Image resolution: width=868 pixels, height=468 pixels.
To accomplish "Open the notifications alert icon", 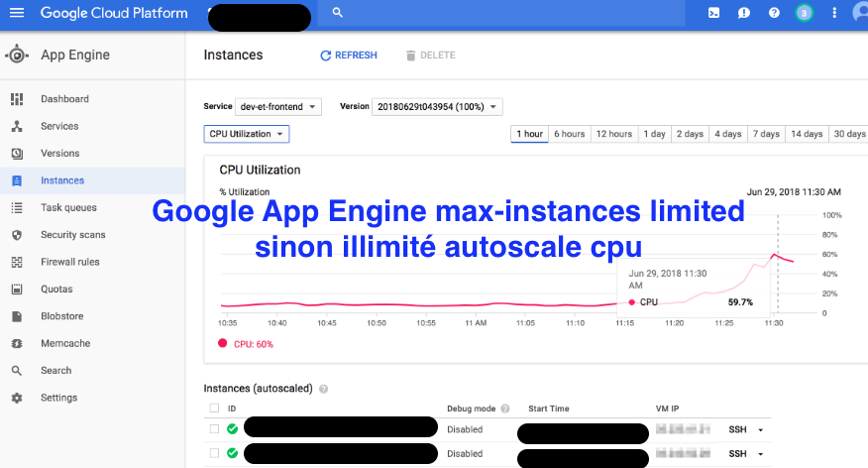I will click(x=744, y=12).
